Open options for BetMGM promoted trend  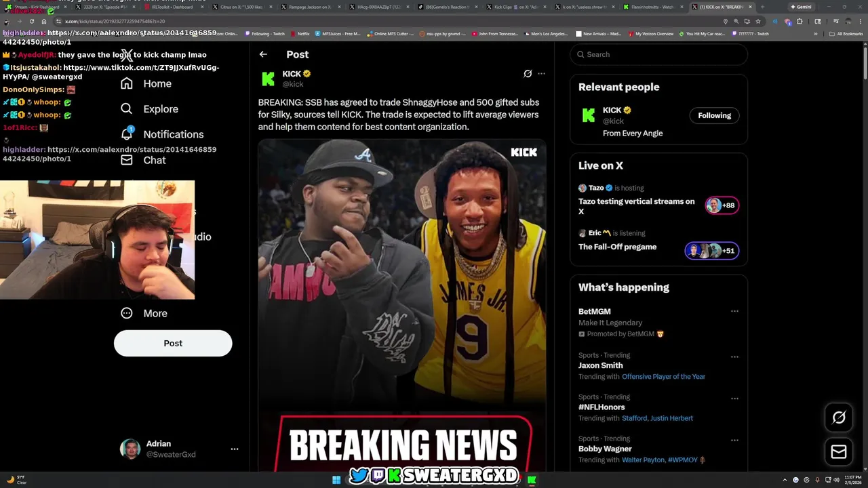(734, 311)
